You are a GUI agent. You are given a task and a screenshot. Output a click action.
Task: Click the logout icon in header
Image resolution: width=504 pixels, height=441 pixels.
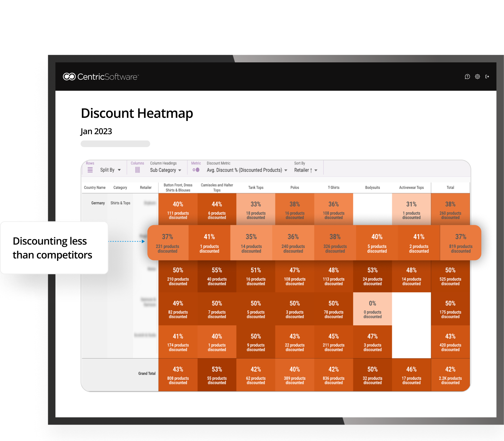pyautogui.click(x=487, y=77)
